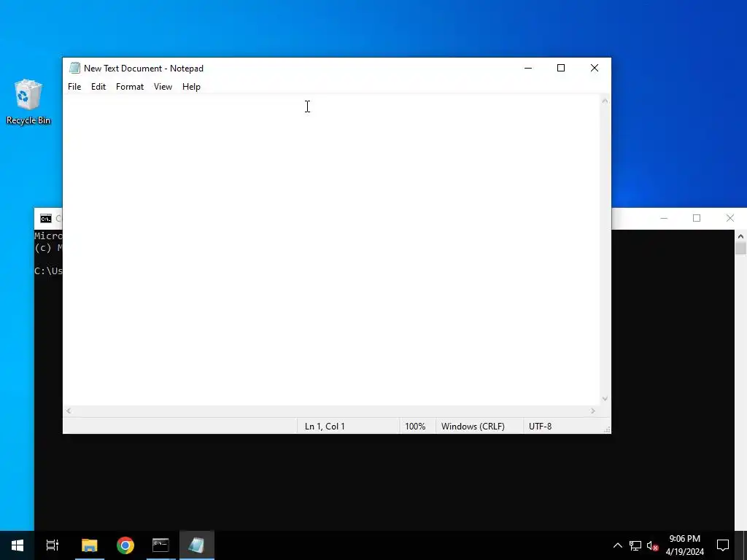
Task: Click the Command Prompt scrollbar thumb
Action: click(x=740, y=248)
